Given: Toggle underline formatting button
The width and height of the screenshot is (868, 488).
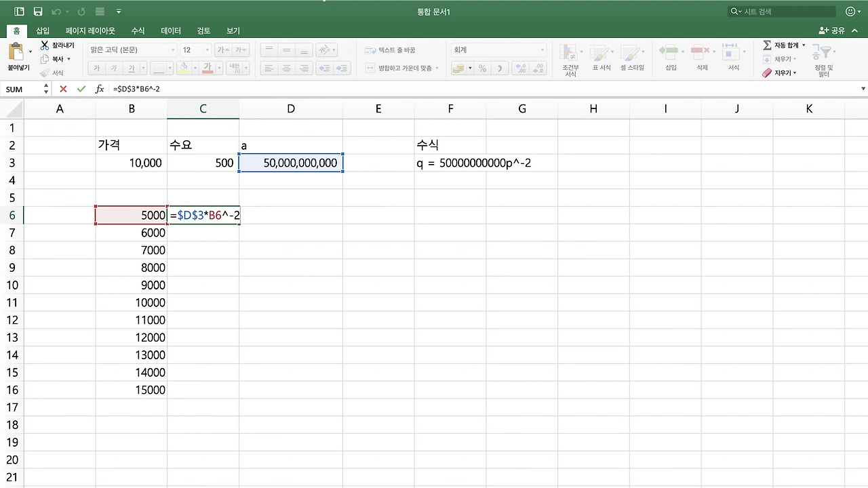Looking at the screenshot, I should click(x=132, y=68).
